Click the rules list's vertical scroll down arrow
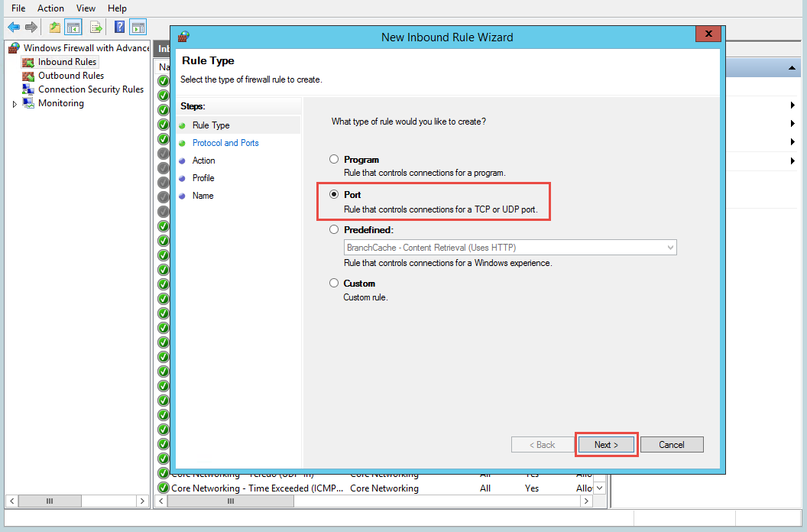 point(600,488)
